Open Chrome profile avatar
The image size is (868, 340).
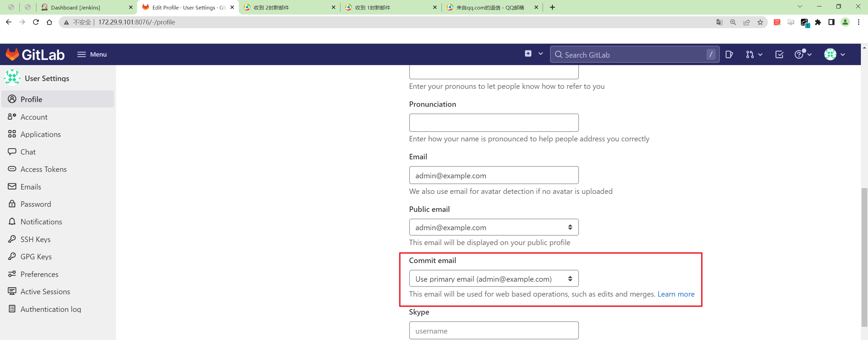tap(845, 22)
